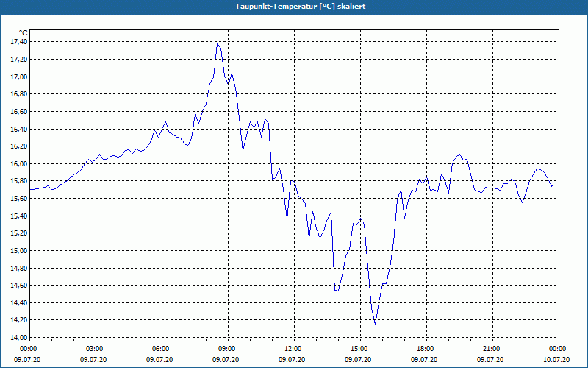Select the 17,00 y-axis label

[x=19, y=77]
